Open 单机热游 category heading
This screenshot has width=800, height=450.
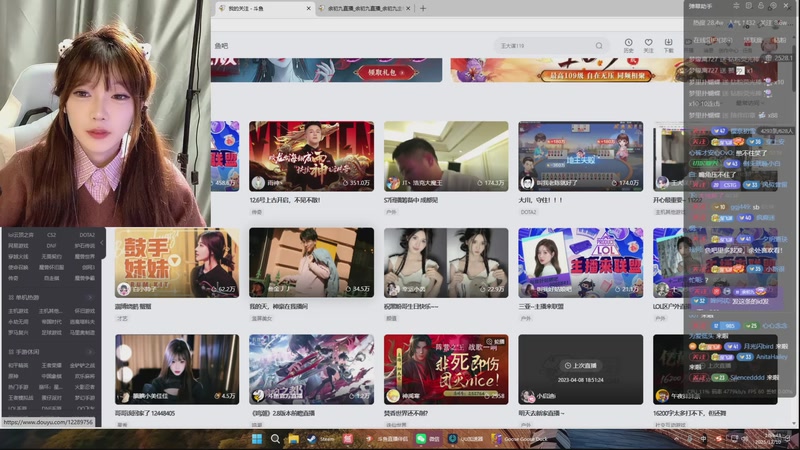27,297
